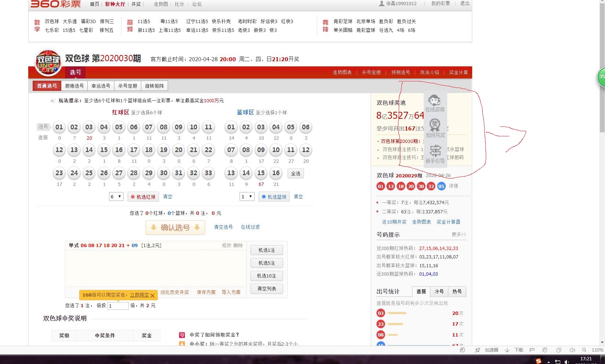Click red ball 01 in the 2020029 result
This screenshot has width=605, height=364.
(380, 186)
